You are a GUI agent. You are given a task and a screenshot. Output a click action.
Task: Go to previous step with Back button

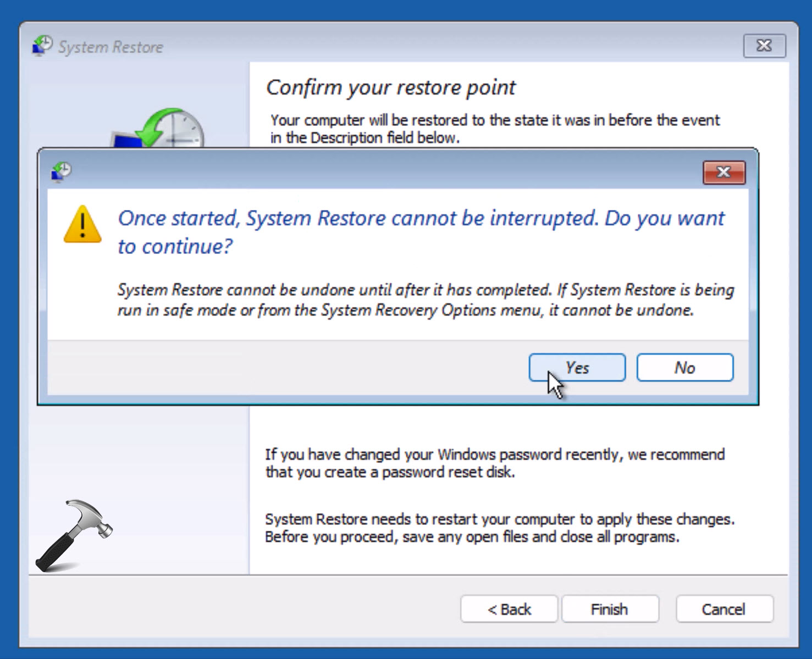coord(509,609)
